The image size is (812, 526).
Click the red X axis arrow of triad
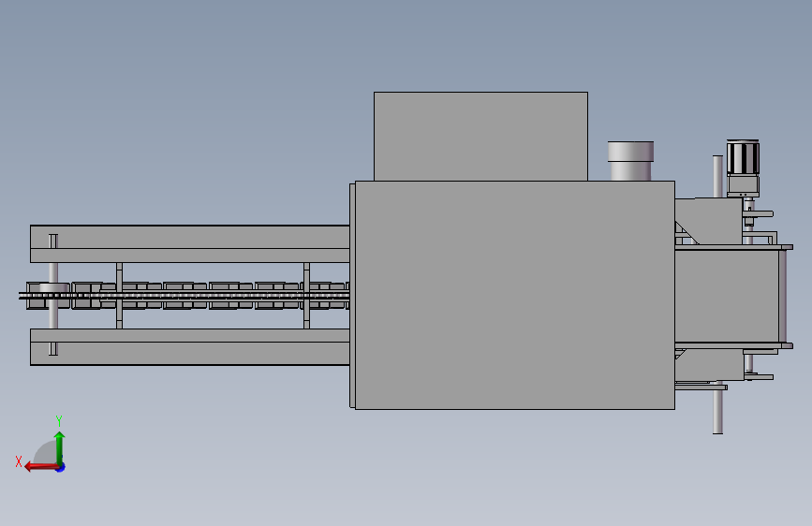41,467
